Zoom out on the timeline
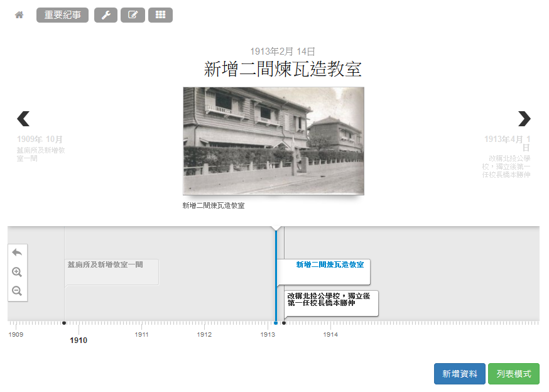Screen dimensions: 549x392 17,291
